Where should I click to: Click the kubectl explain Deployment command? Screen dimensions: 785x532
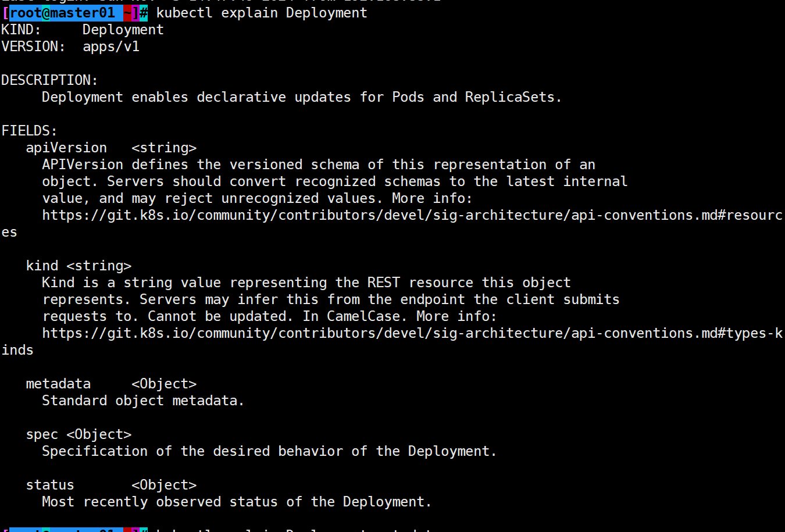(x=262, y=12)
